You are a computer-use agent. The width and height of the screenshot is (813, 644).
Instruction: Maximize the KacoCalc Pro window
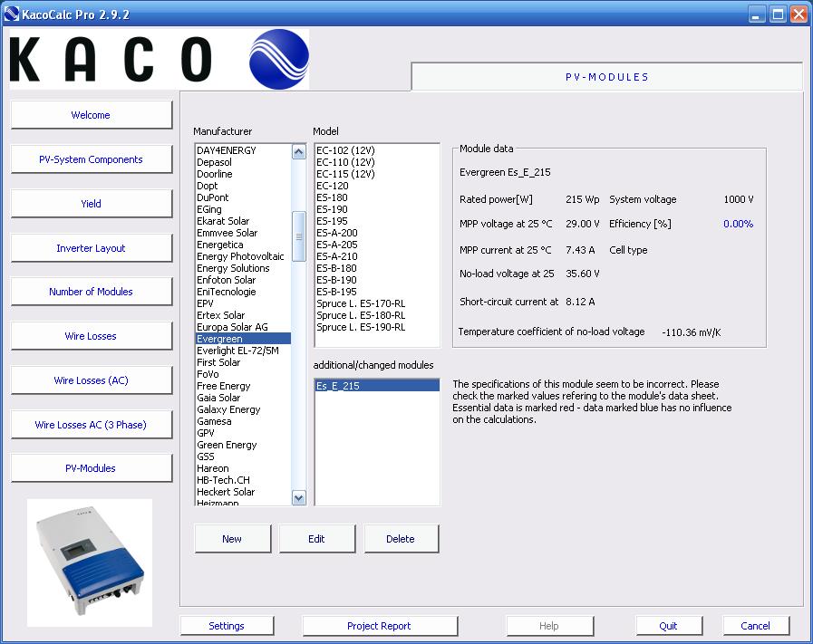(778, 14)
